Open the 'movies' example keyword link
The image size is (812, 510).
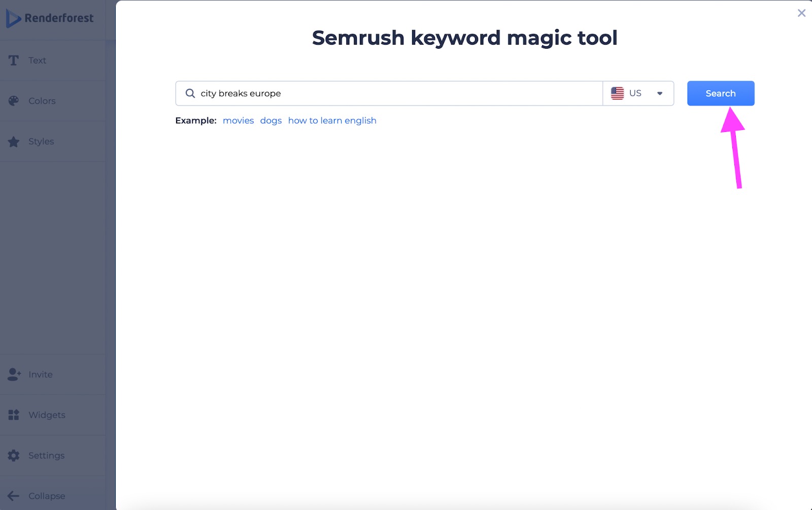(238, 120)
